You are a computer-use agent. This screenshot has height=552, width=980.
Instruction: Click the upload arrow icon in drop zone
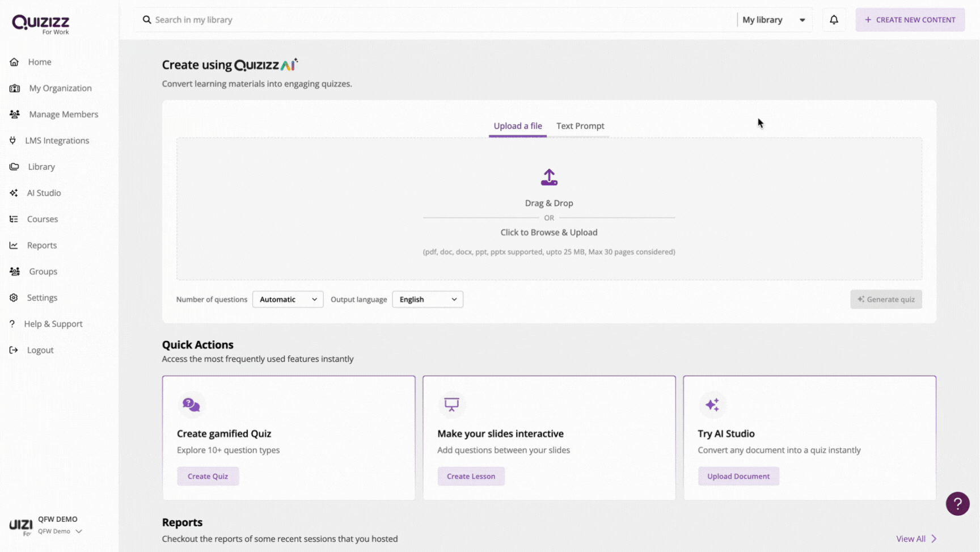pyautogui.click(x=549, y=177)
